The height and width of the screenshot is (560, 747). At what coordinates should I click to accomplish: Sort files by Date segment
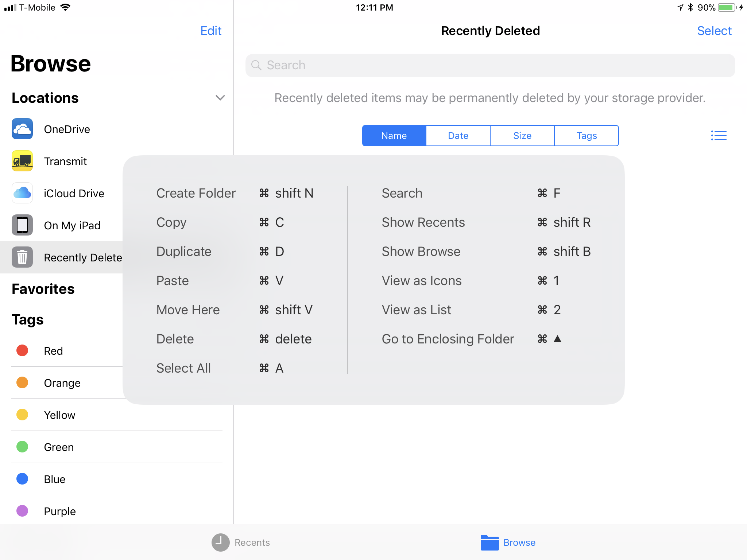tap(458, 136)
